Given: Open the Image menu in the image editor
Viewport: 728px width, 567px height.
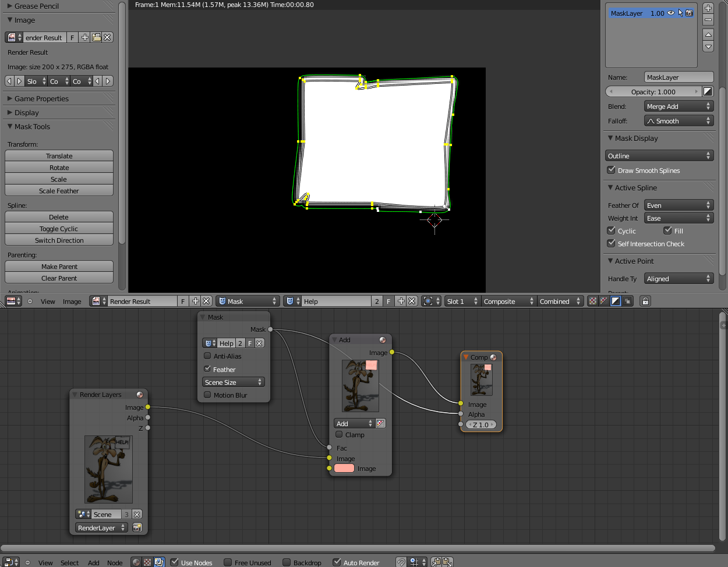Looking at the screenshot, I should tap(72, 301).
